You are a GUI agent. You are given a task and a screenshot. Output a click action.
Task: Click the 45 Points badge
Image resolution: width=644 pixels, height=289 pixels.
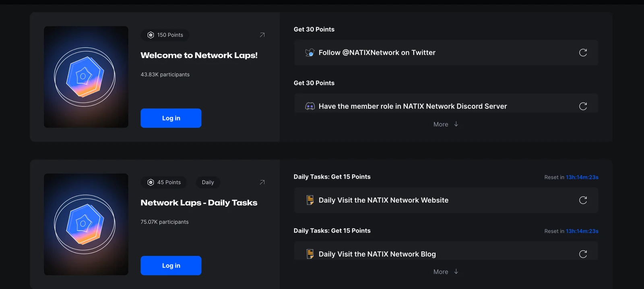[x=164, y=183]
